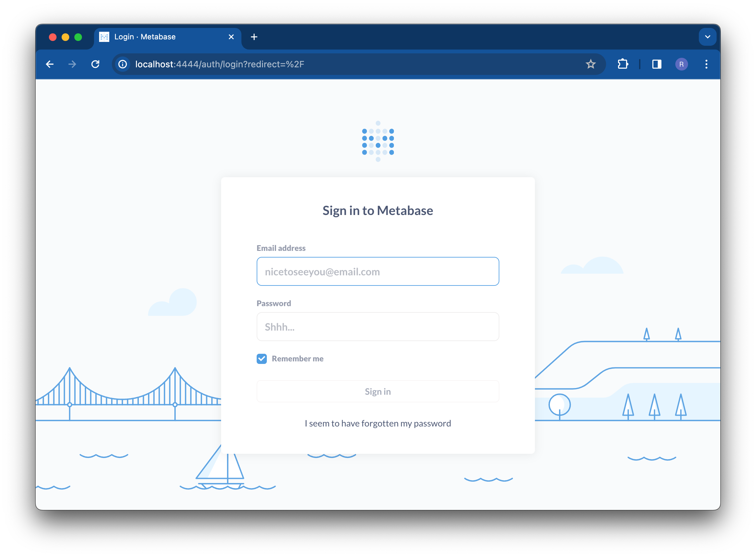This screenshot has height=557, width=756.
Task: Reload the Metabase login page
Action: point(95,64)
